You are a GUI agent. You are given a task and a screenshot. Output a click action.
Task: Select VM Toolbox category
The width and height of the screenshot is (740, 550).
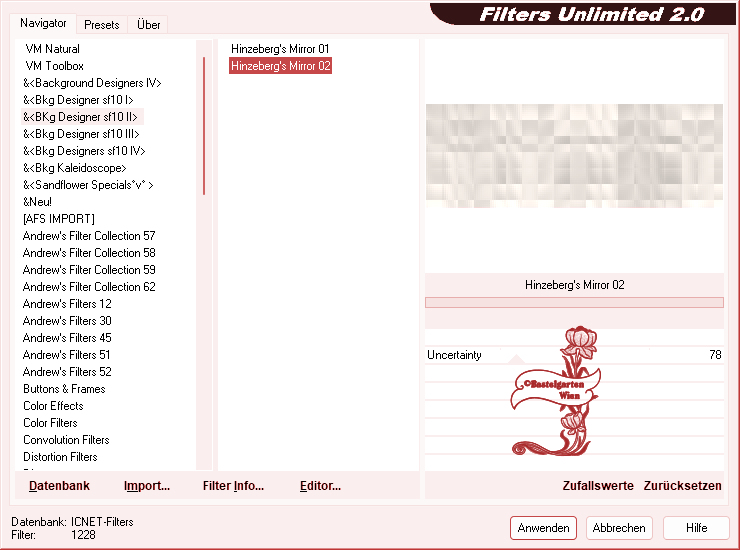tap(54, 66)
